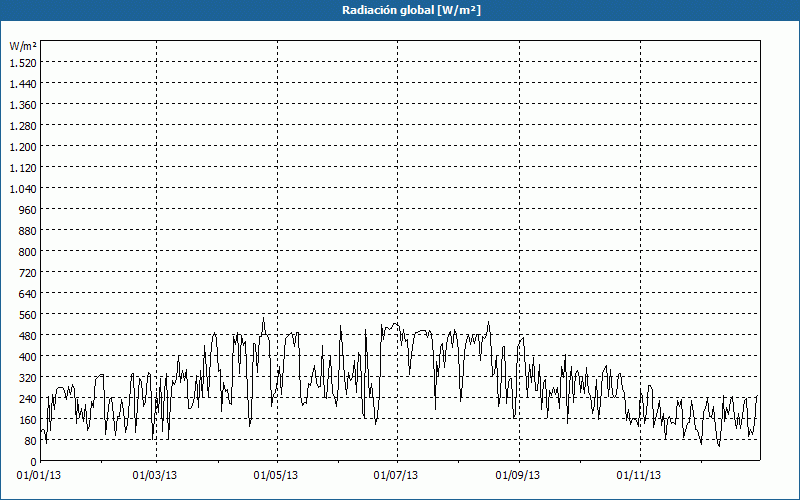The width and height of the screenshot is (800, 500).
Task: Click the 160 y-axis value
Action: pyautogui.click(x=28, y=420)
